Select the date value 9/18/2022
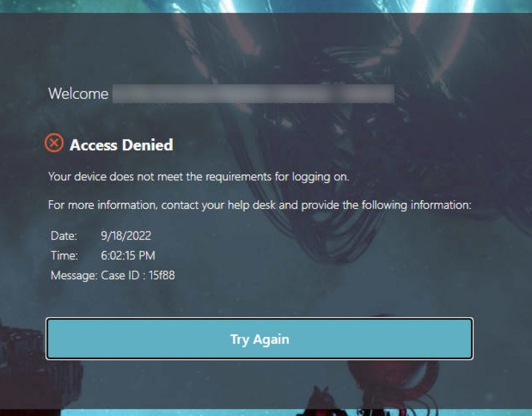This screenshot has height=416, width=532. pyautogui.click(x=126, y=236)
